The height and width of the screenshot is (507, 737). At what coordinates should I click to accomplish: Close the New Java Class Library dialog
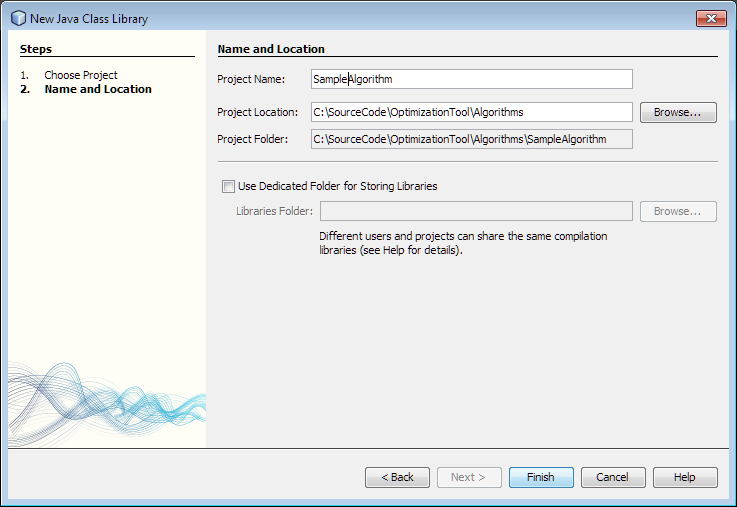tap(711, 18)
